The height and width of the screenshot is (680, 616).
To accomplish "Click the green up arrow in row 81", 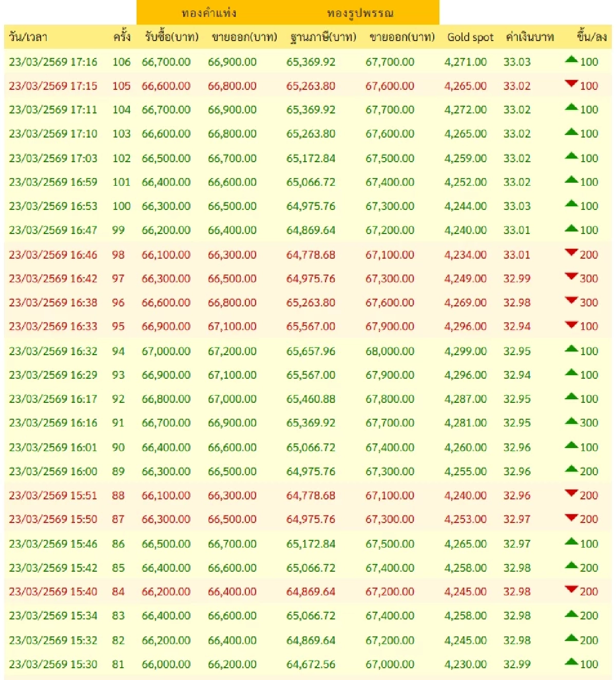I will (571, 662).
